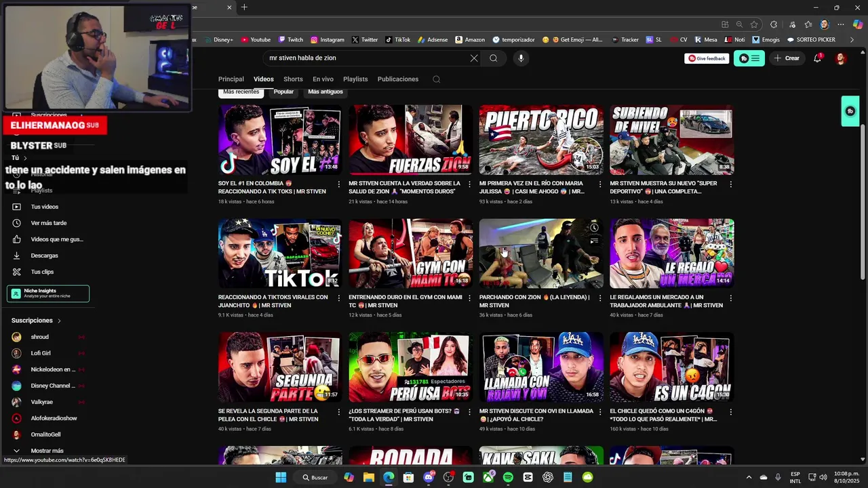Select the Más antiguos filter chip
The width and height of the screenshot is (868, 488).
(325, 92)
